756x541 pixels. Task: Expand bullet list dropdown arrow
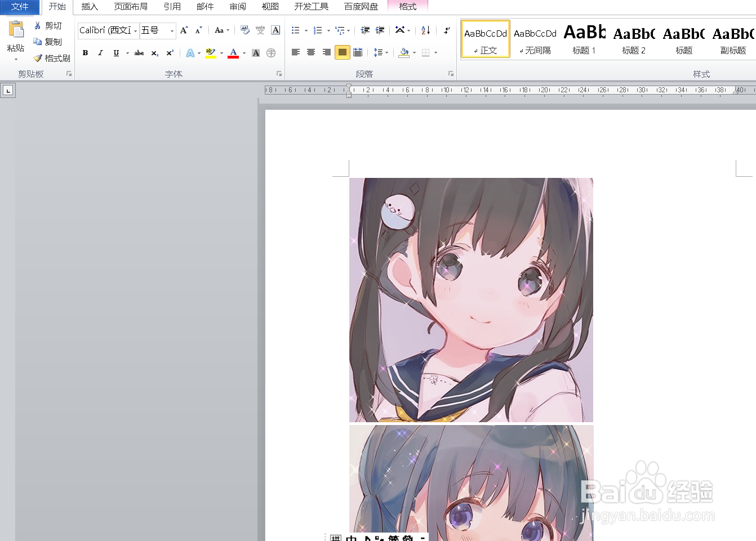tap(306, 30)
